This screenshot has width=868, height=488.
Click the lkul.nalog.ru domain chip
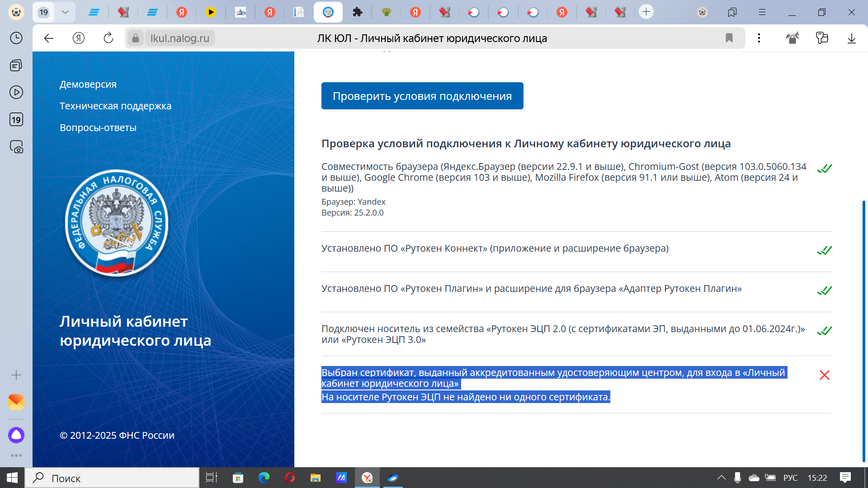(180, 38)
